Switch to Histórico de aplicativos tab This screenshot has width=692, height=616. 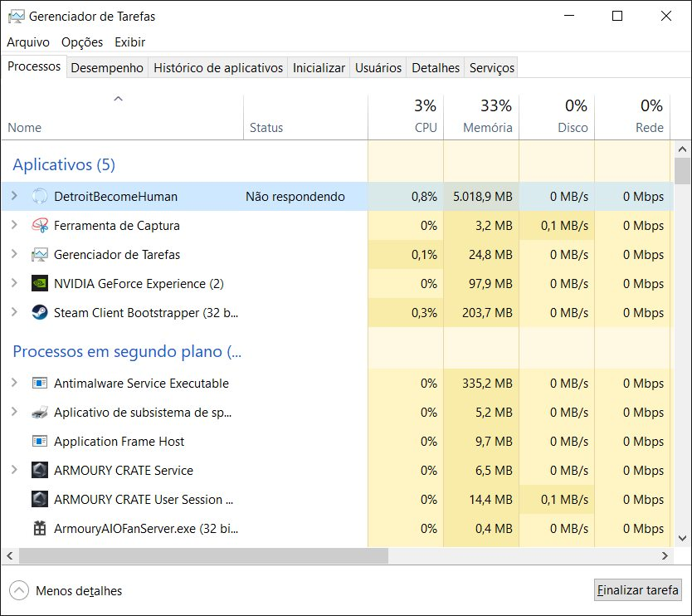pyautogui.click(x=218, y=67)
